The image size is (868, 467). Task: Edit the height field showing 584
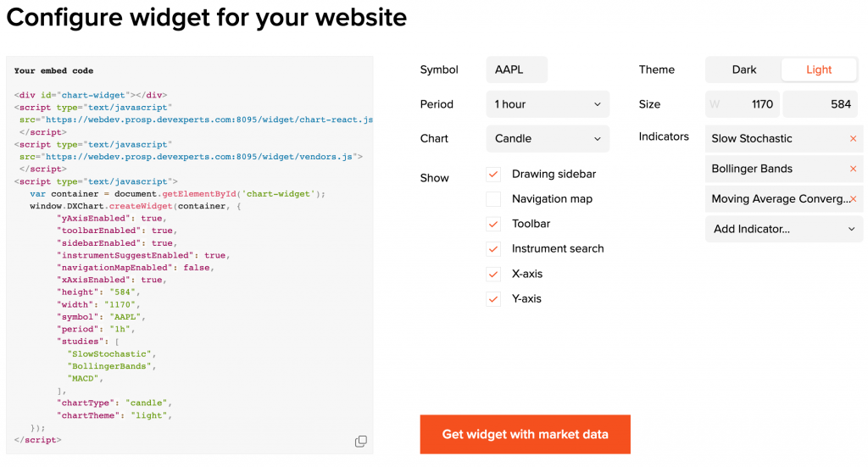coord(820,104)
